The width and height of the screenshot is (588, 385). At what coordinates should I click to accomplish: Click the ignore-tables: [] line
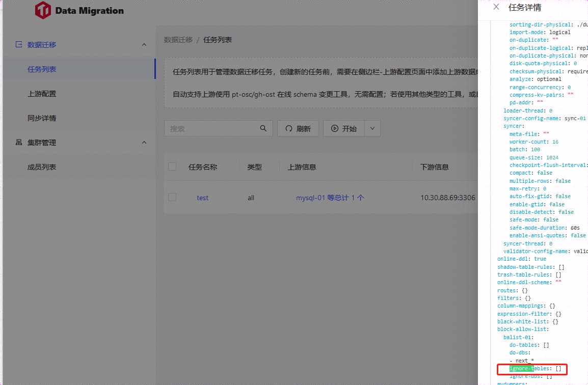point(536,369)
